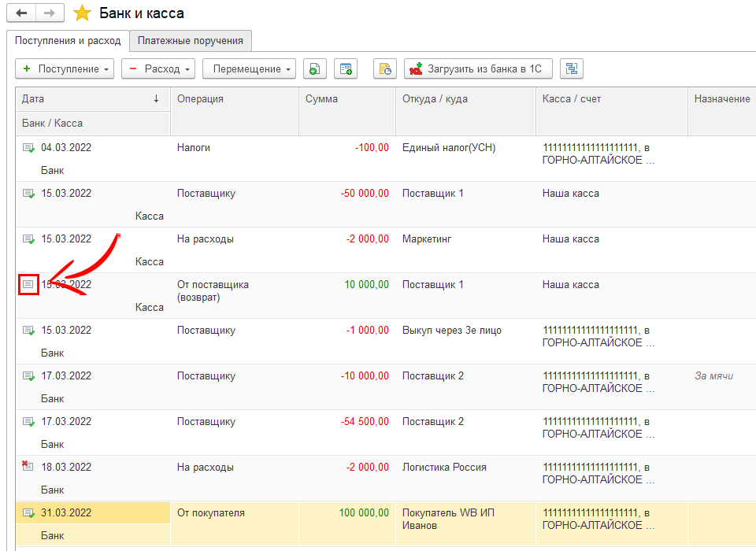Open the Поступление dropdown

click(x=65, y=69)
